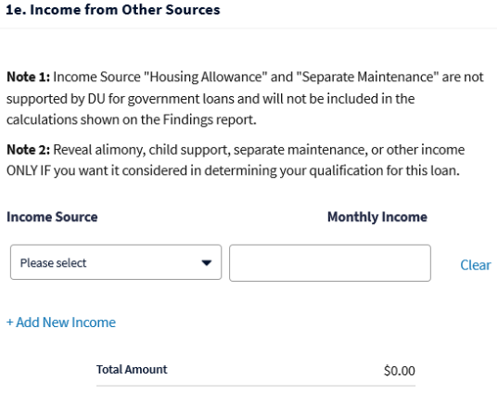The height and width of the screenshot is (394, 497).
Task: Click the 'Note 1:' bold label
Action: tap(28, 77)
